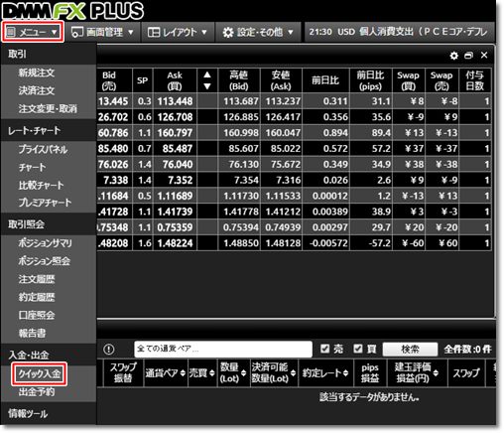Click the news ticker headline

(399, 32)
